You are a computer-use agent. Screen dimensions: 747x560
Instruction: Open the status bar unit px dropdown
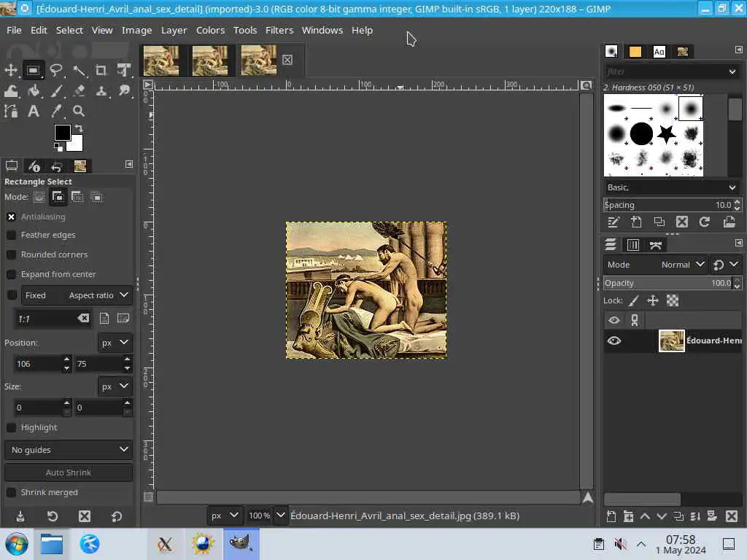point(224,516)
